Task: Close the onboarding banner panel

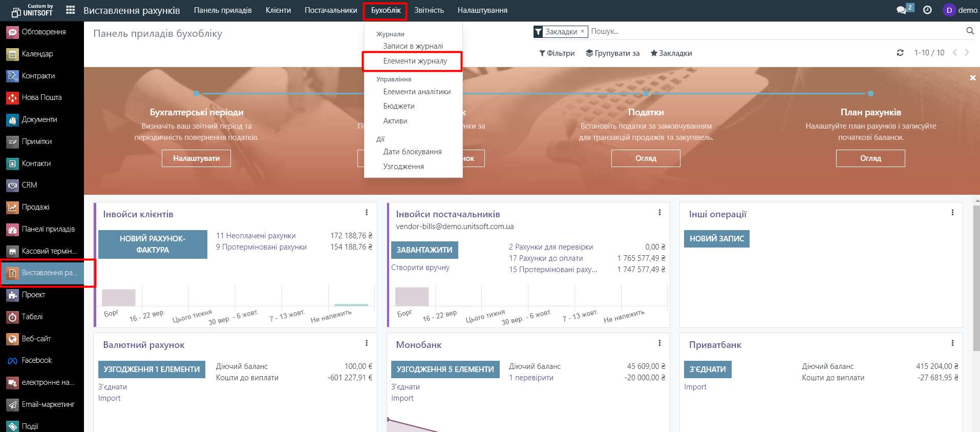Action: (x=972, y=78)
